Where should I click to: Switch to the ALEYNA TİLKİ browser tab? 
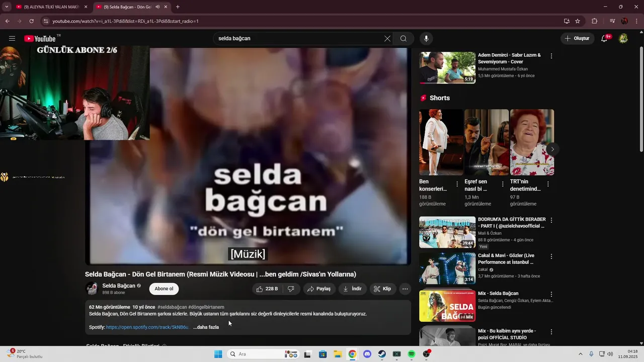50,7
